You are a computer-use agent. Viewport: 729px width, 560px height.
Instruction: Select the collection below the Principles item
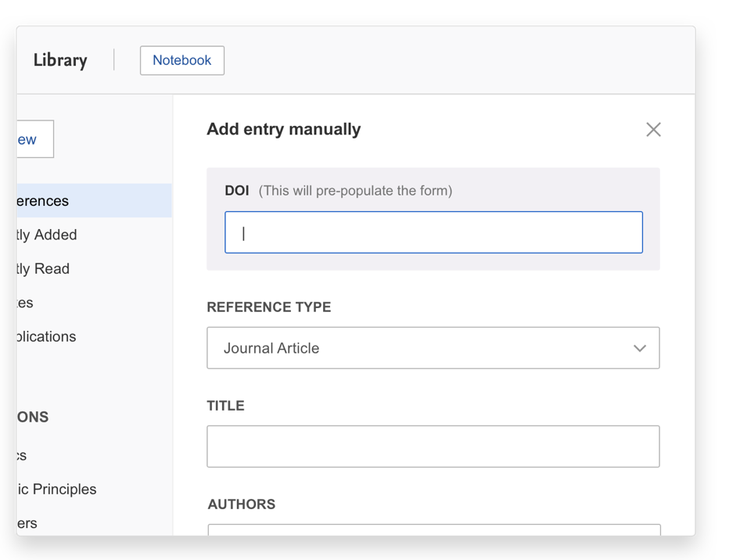pos(27,523)
